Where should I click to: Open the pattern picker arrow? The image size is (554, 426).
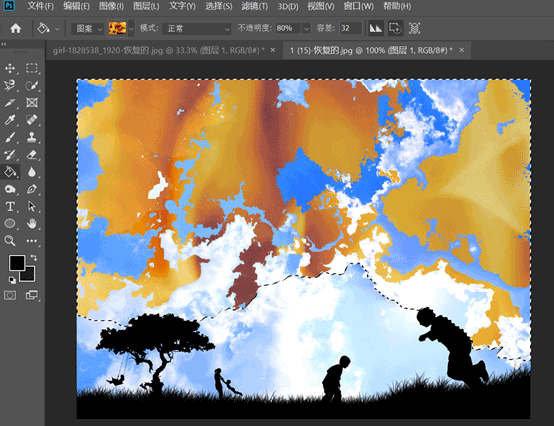(x=131, y=29)
